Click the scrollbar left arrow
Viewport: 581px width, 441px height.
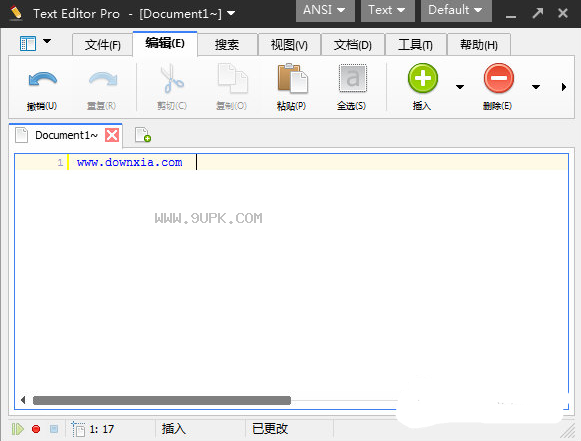[x=23, y=400]
